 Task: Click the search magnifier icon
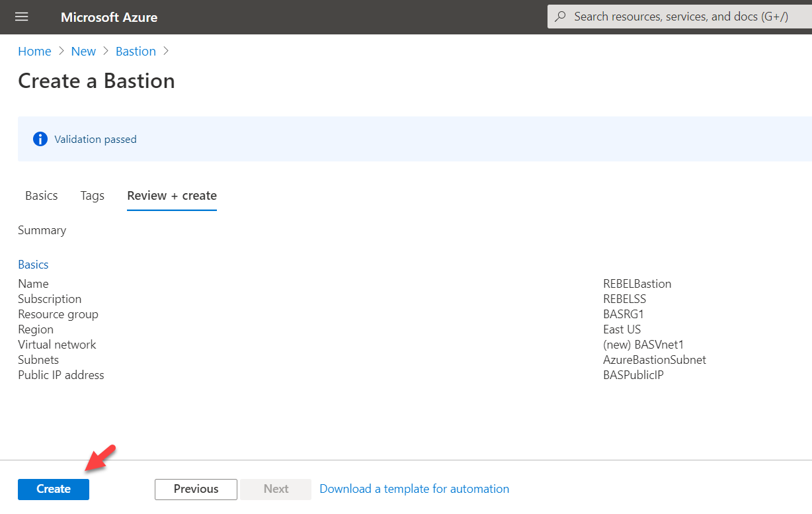click(561, 17)
